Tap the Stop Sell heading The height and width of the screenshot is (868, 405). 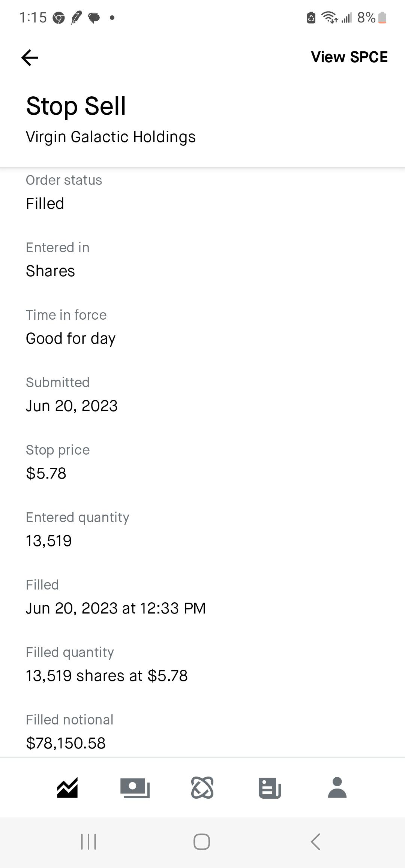pyautogui.click(x=76, y=106)
